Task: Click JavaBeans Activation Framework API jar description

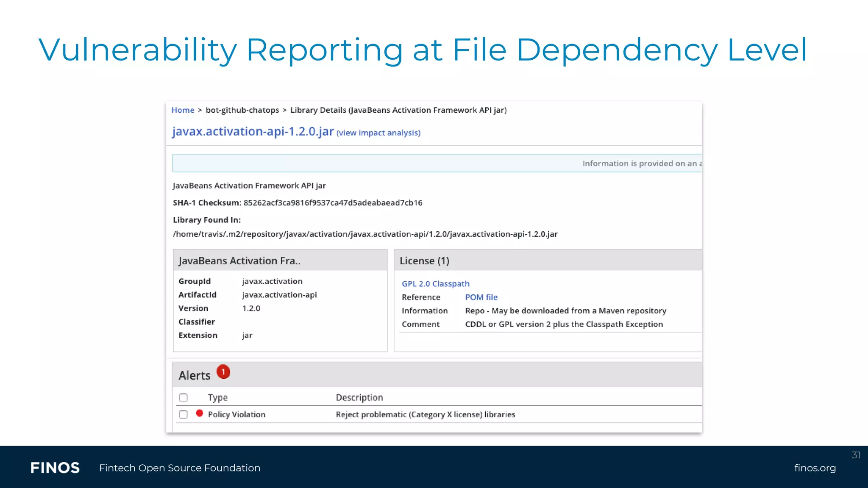Action: 249,186
